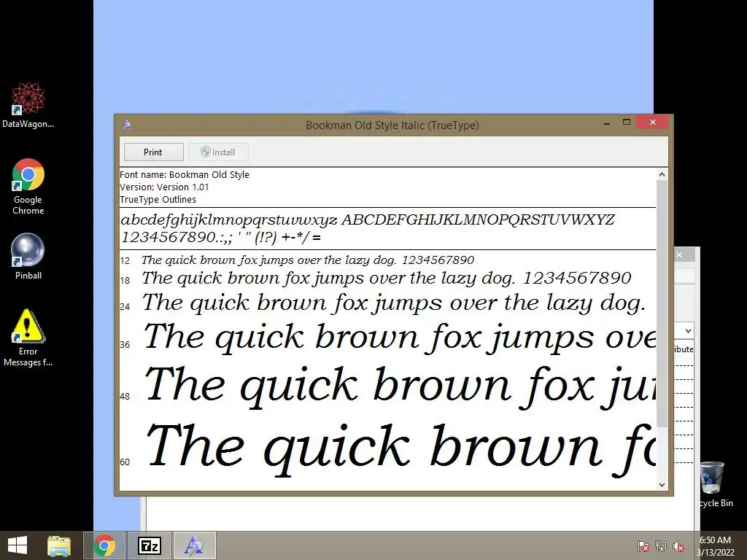The width and height of the screenshot is (747, 560).
Task: Open the dropdown arrow in background window
Action: (688, 330)
